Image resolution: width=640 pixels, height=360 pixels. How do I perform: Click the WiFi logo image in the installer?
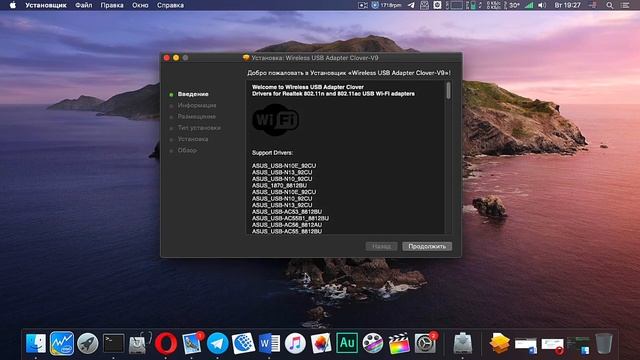276,120
